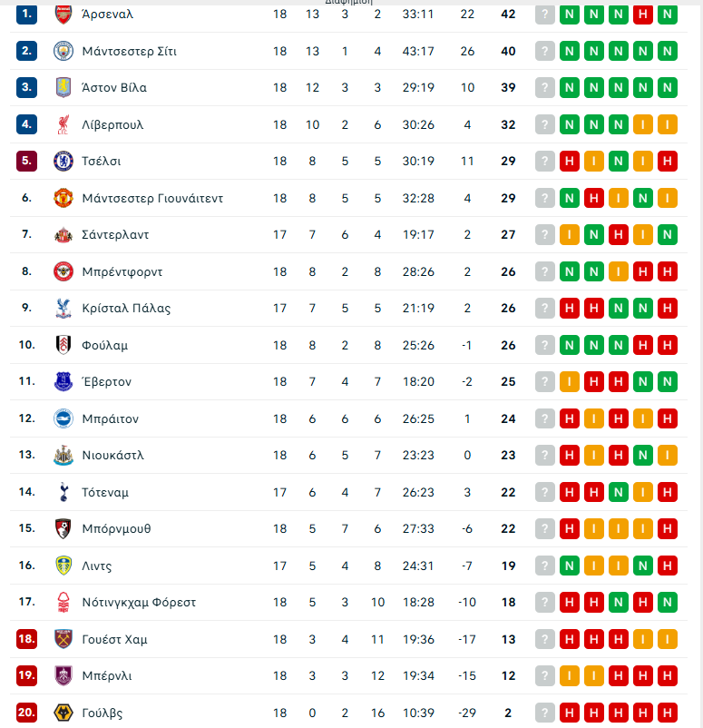
Task: Click Leeds' first green N form badge
Action: 570,566
